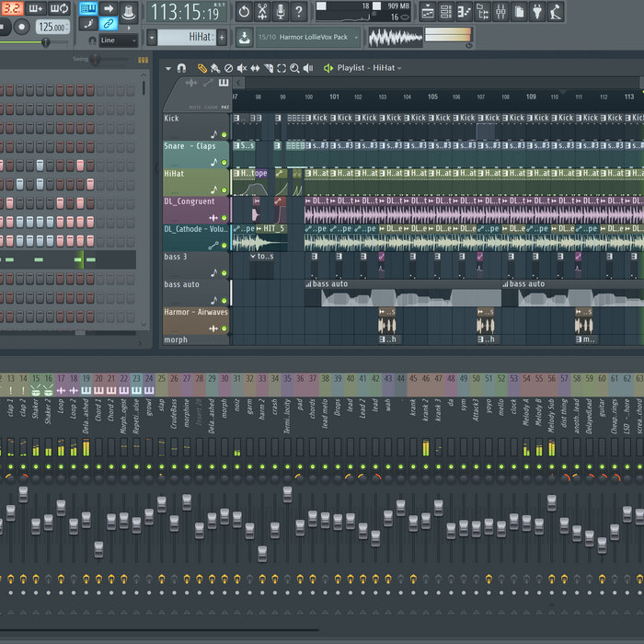Open the Harmor LollieVox Pack news dropdown

[356, 38]
